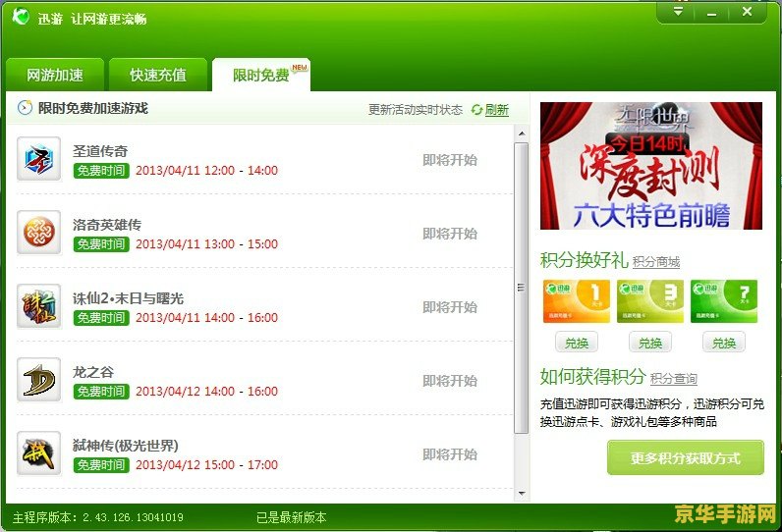Click the 龙之谷 game icon
782x532 pixels.
click(x=39, y=380)
